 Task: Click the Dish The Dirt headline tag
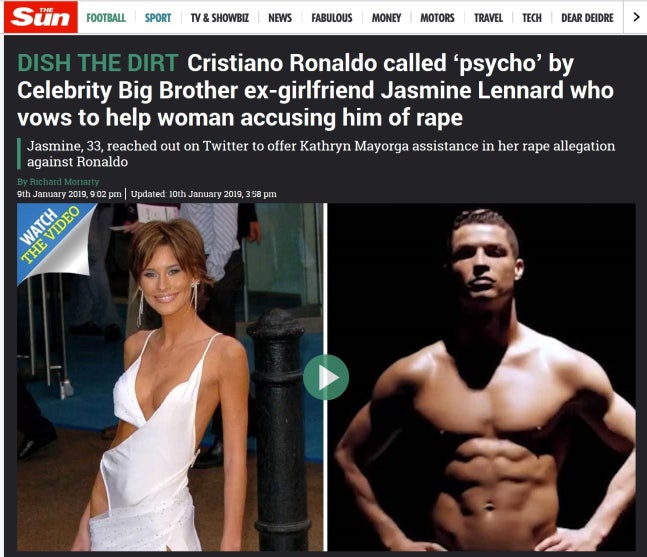pos(98,63)
